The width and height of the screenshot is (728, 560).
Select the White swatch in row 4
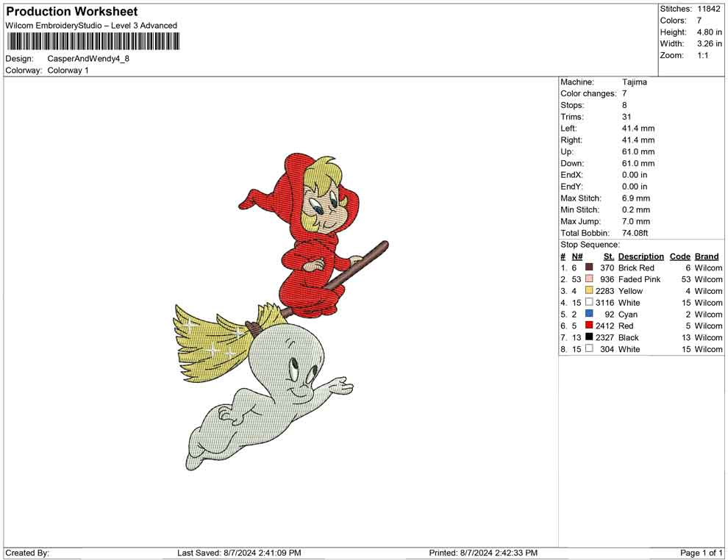(x=589, y=303)
